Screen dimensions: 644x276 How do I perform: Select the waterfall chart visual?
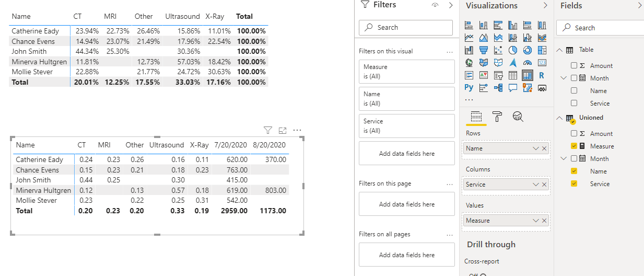coord(469,50)
